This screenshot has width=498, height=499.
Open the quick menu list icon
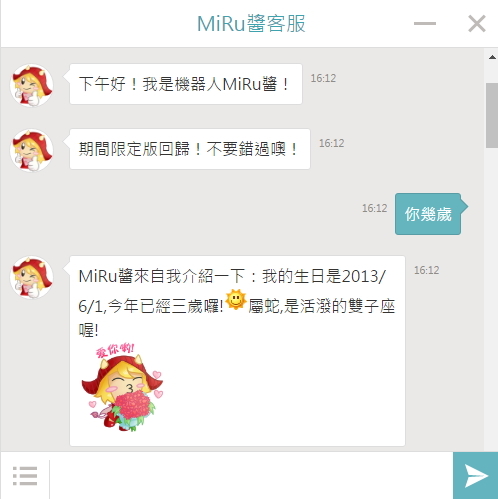click(x=25, y=476)
